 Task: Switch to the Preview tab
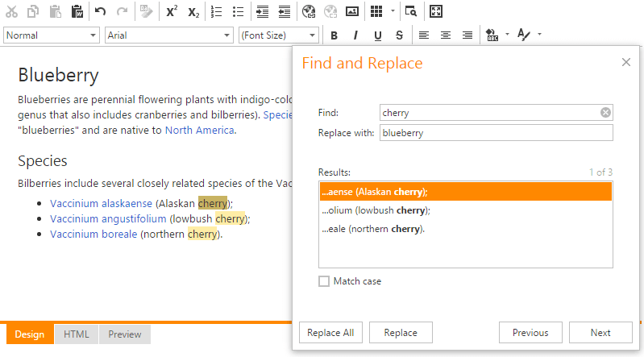(x=125, y=334)
